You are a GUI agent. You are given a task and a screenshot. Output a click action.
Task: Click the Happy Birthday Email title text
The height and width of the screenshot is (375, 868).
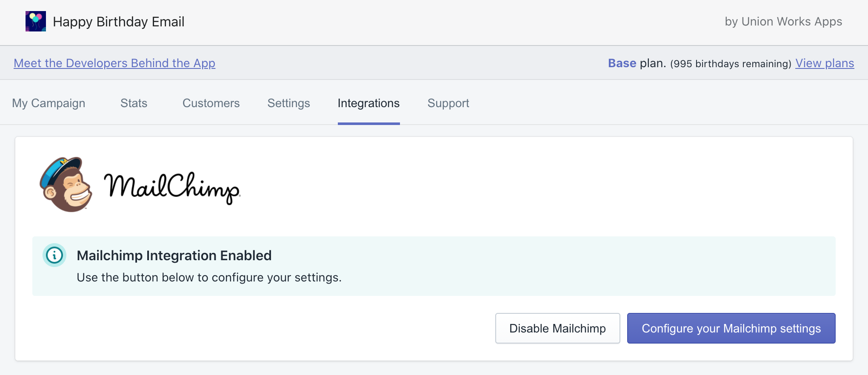(118, 22)
